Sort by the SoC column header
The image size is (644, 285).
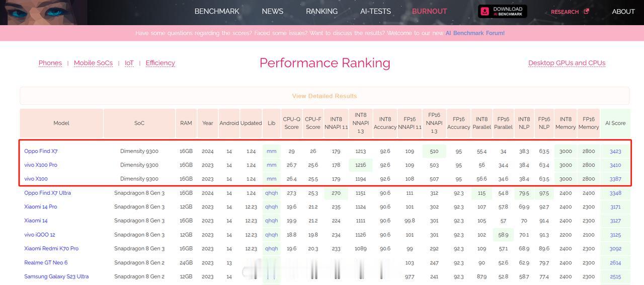139,123
